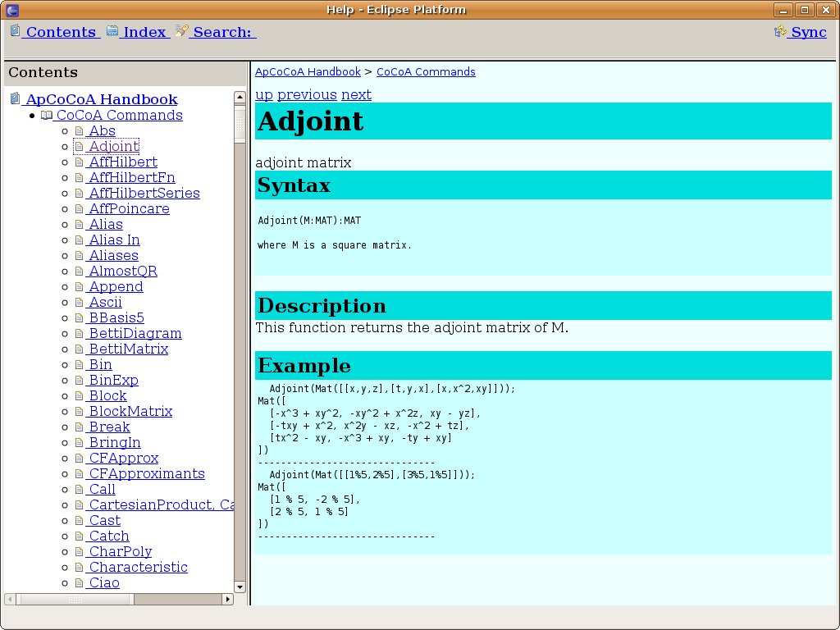Follow the CoCoA Commands breadcrumb link
This screenshot has width=840, height=630.
click(x=426, y=72)
